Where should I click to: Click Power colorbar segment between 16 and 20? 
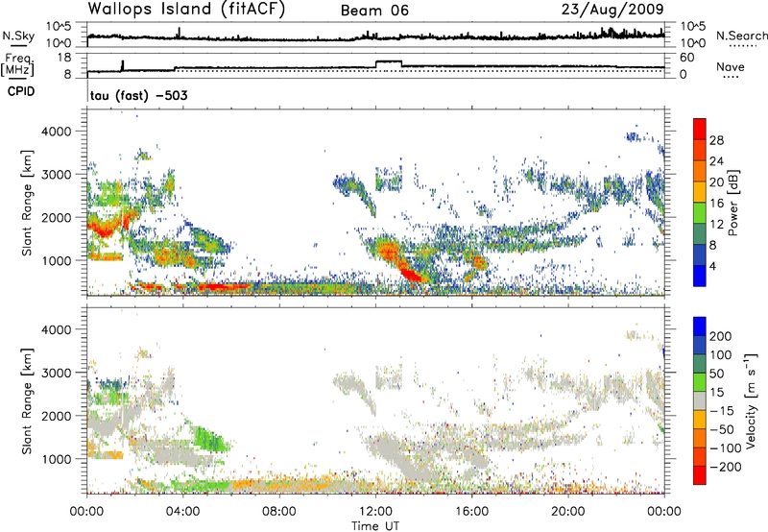(700, 191)
